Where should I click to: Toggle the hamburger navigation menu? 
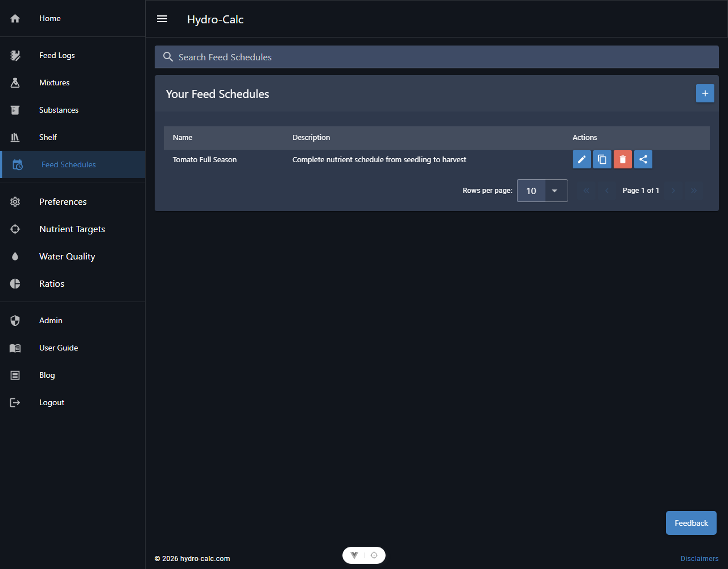pyautogui.click(x=162, y=19)
